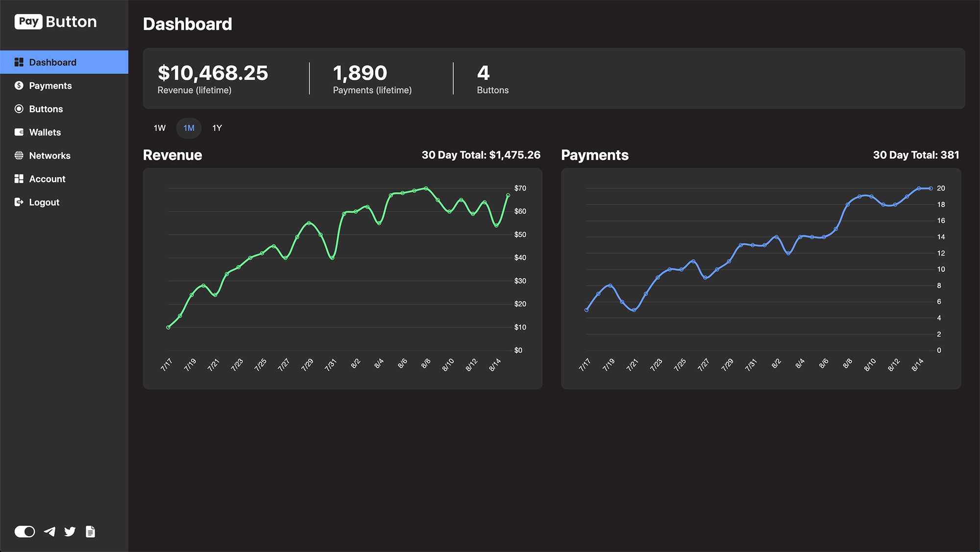980x552 pixels.
Task: Click the last payments data point at 20
Action: [x=931, y=188]
